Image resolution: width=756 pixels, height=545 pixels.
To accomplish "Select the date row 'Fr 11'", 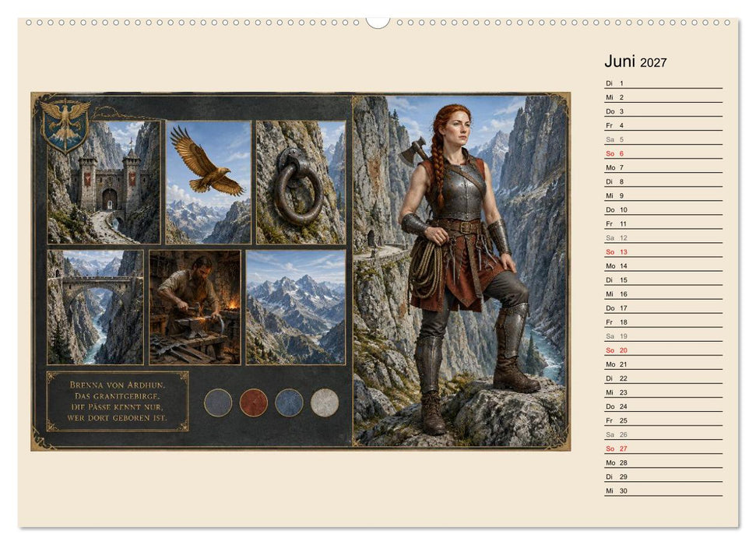I will tap(663, 223).
